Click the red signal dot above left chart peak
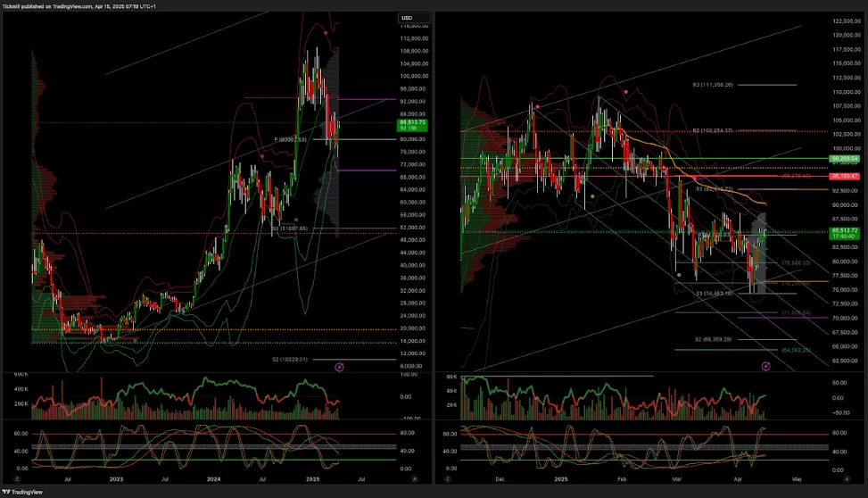 (326, 32)
